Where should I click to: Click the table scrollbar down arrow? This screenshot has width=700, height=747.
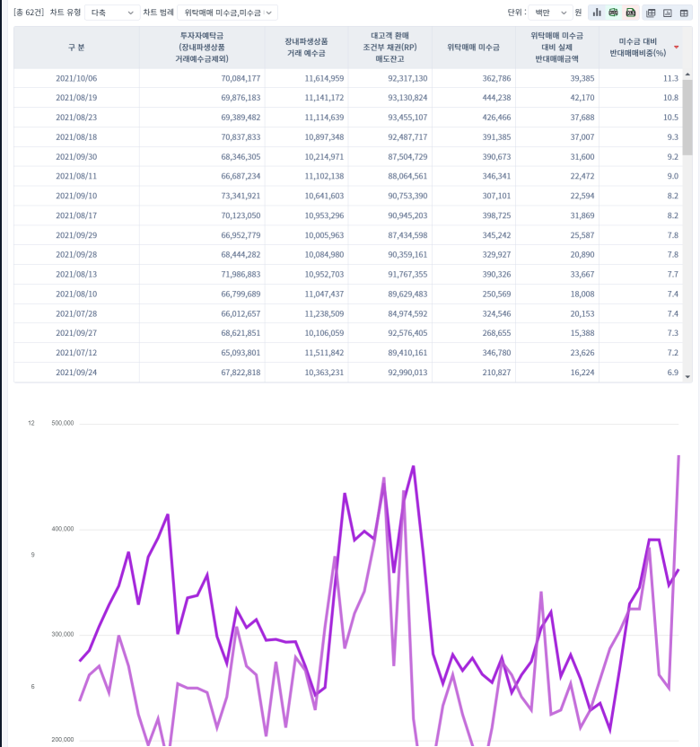point(687,377)
